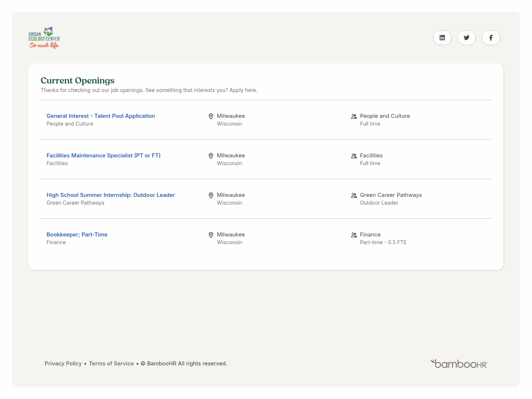This screenshot has width=532, height=399.
Task: Click Milwaukee under the Bookkeeper listing
Action: [x=231, y=234]
